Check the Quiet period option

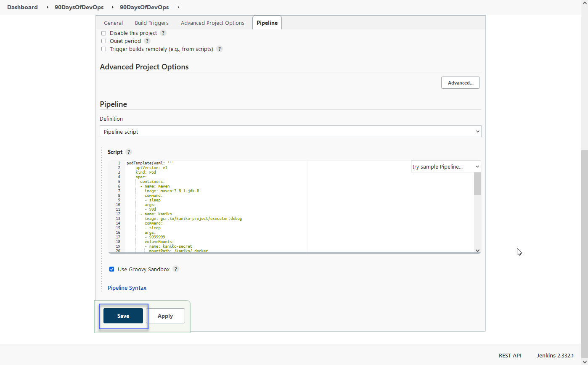click(x=103, y=41)
